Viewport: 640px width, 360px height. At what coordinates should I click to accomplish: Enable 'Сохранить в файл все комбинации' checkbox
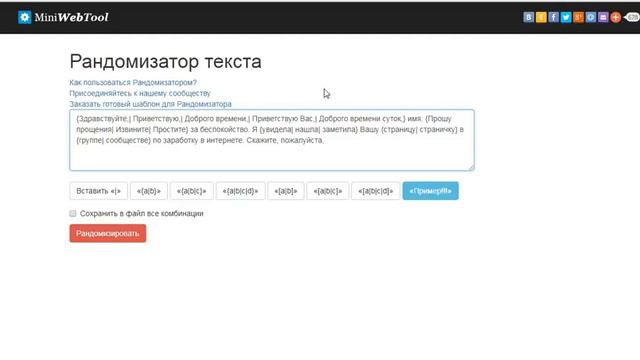pos(73,213)
